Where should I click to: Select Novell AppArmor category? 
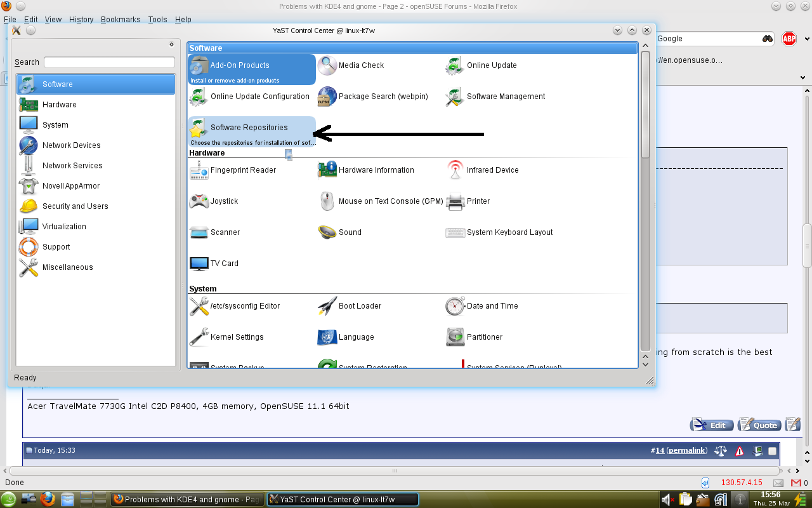96,186
